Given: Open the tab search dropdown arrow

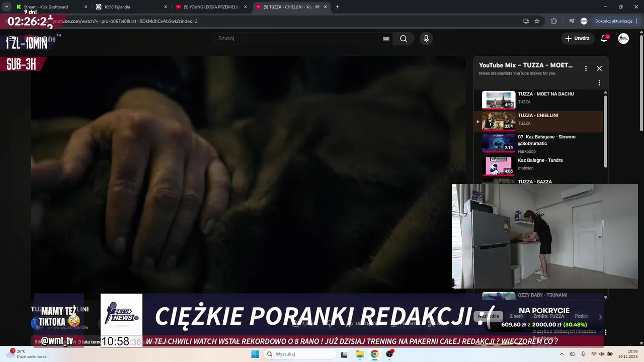Looking at the screenshot, I should 7,7.
